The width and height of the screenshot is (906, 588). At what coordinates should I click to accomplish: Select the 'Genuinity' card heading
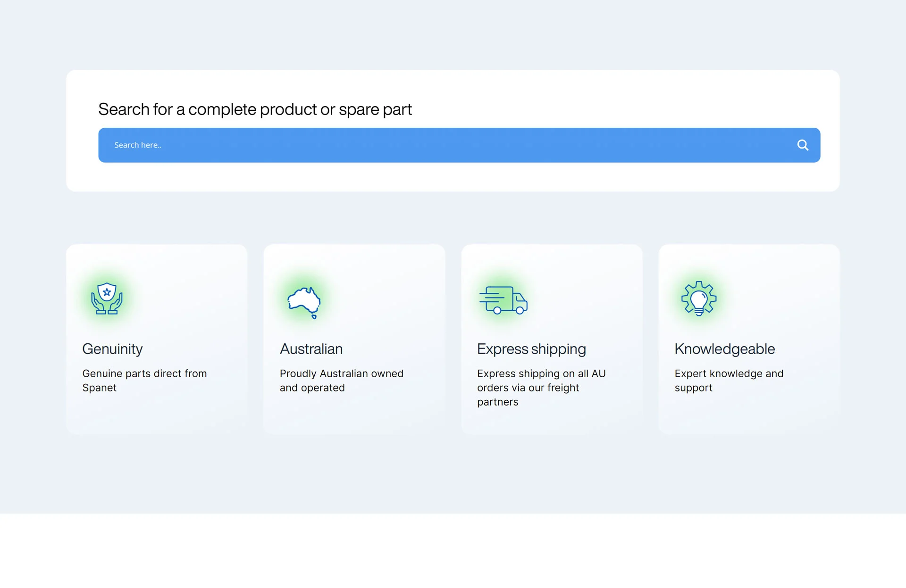[112, 349]
